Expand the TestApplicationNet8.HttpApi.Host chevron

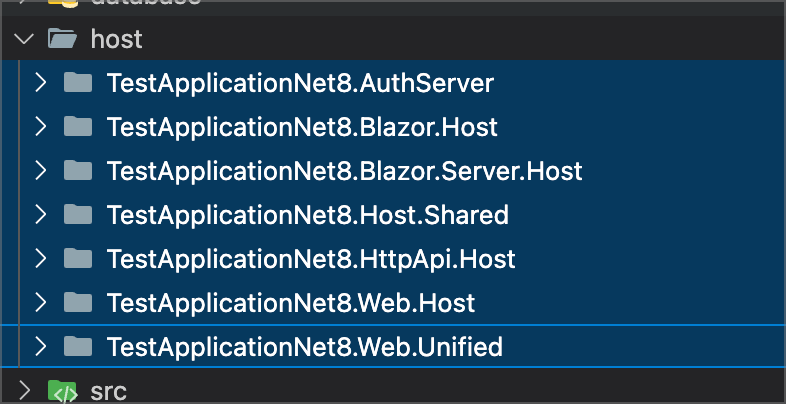pyautogui.click(x=41, y=259)
